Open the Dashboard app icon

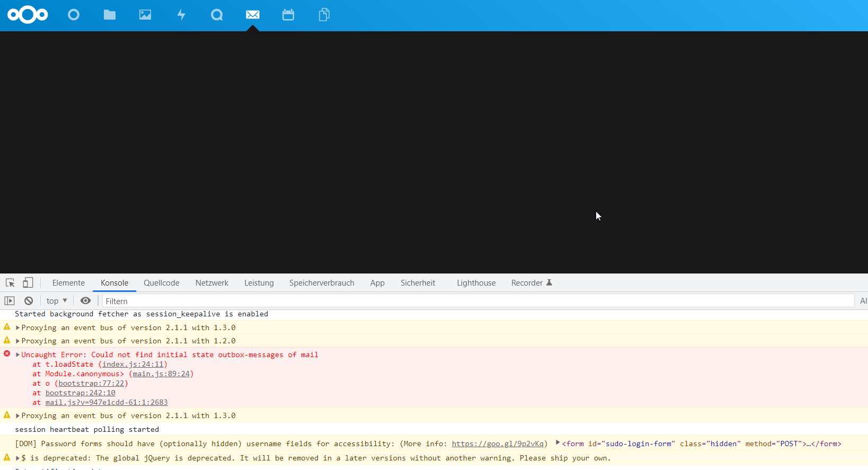pos(74,15)
